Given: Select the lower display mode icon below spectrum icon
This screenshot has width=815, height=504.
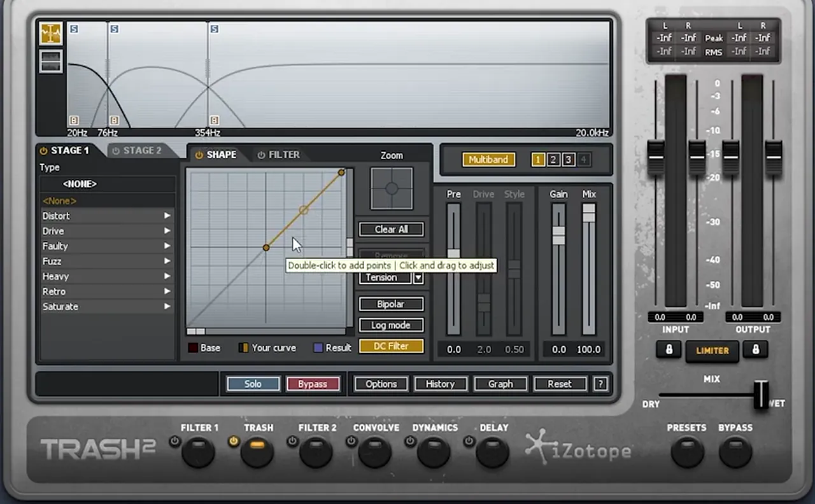Looking at the screenshot, I should (51, 61).
